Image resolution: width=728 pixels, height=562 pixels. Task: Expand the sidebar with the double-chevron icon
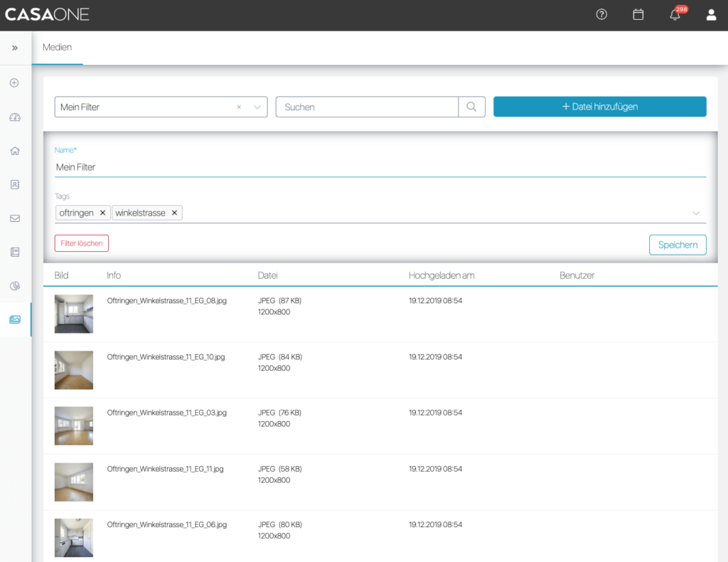pos(15,48)
